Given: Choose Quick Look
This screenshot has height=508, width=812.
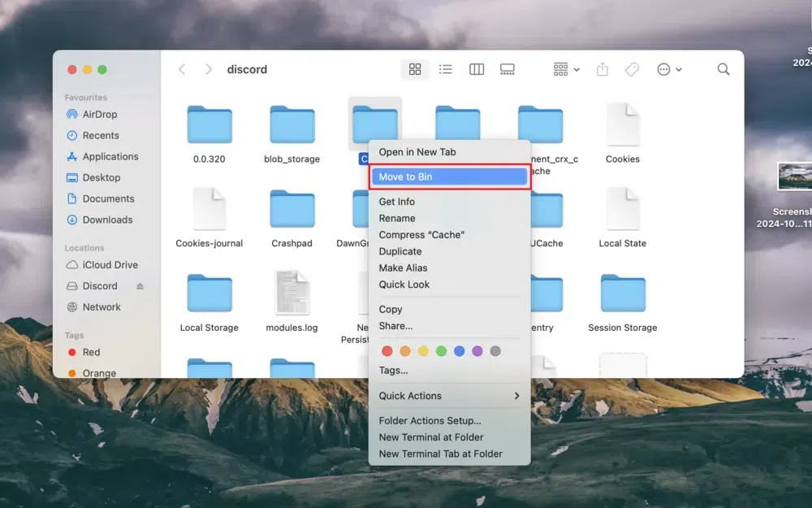Looking at the screenshot, I should coord(450,284).
